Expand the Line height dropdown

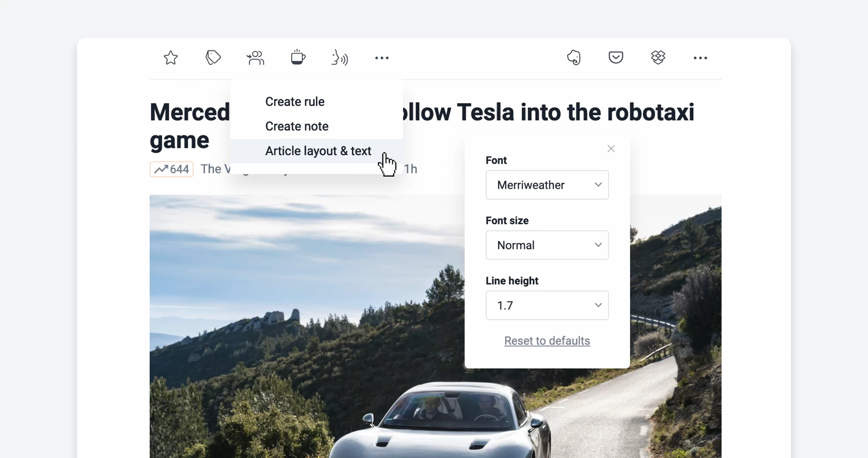(547, 305)
